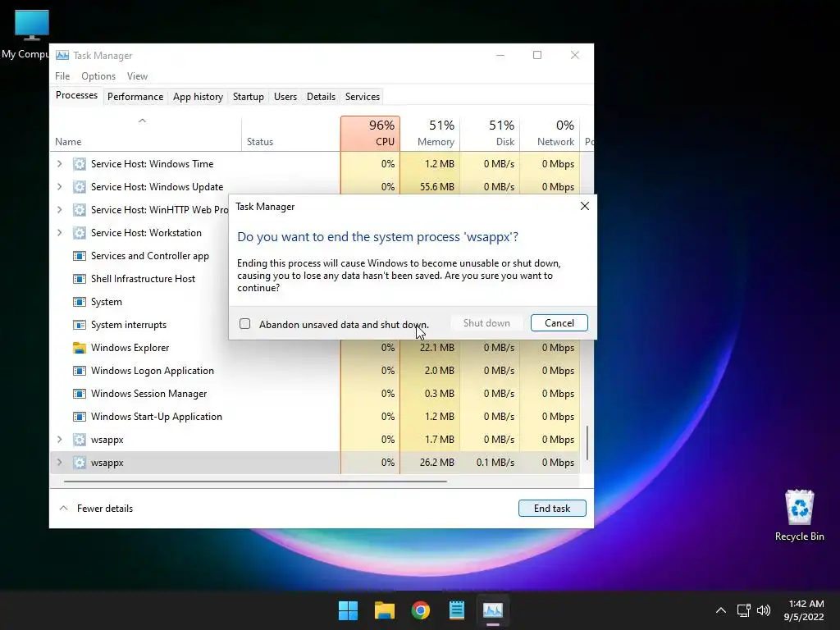Open the Windows Start menu
840x630 pixels.
click(348, 610)
